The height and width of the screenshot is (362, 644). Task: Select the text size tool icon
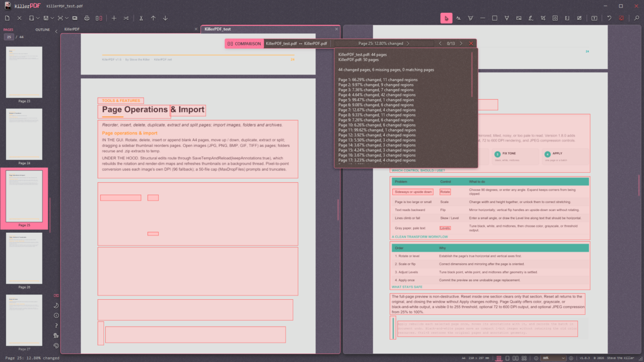coord(458,18)
